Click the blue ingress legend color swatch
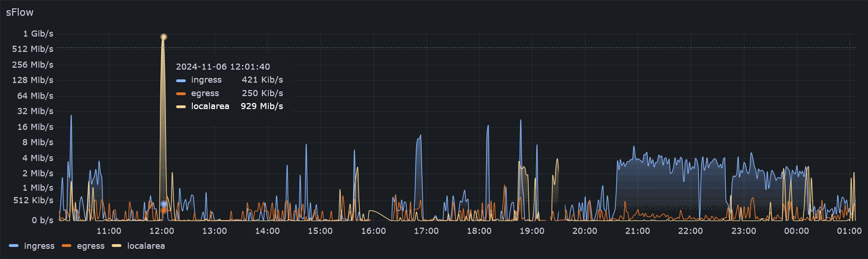Viewport: 868px width, 259px height. (x=14, y=246)
